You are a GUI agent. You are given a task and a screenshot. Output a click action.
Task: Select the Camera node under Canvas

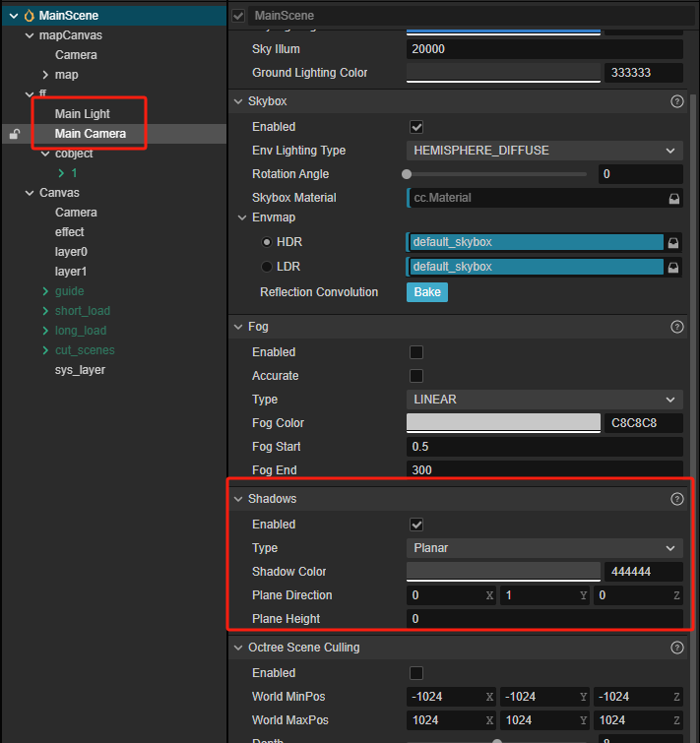point(76,213)
